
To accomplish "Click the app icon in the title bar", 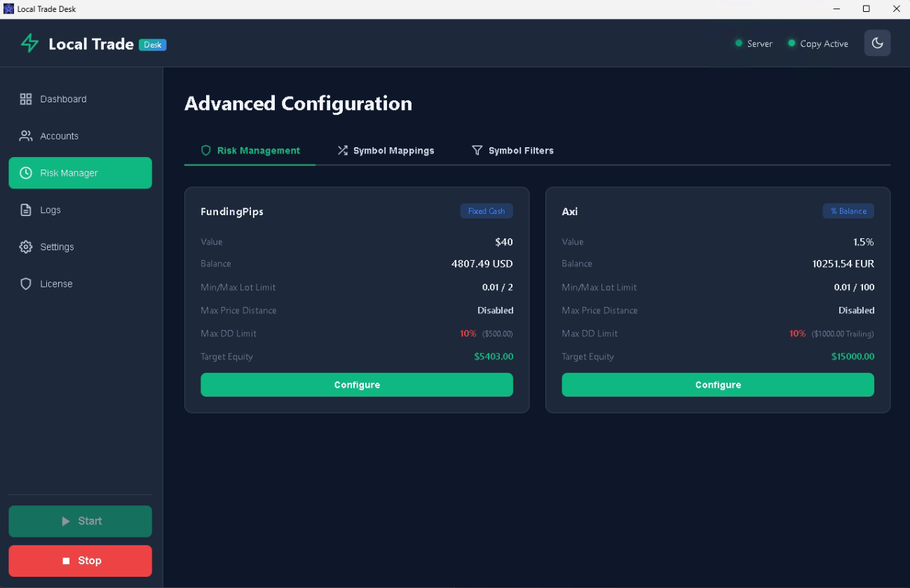I will coord(8,8).
